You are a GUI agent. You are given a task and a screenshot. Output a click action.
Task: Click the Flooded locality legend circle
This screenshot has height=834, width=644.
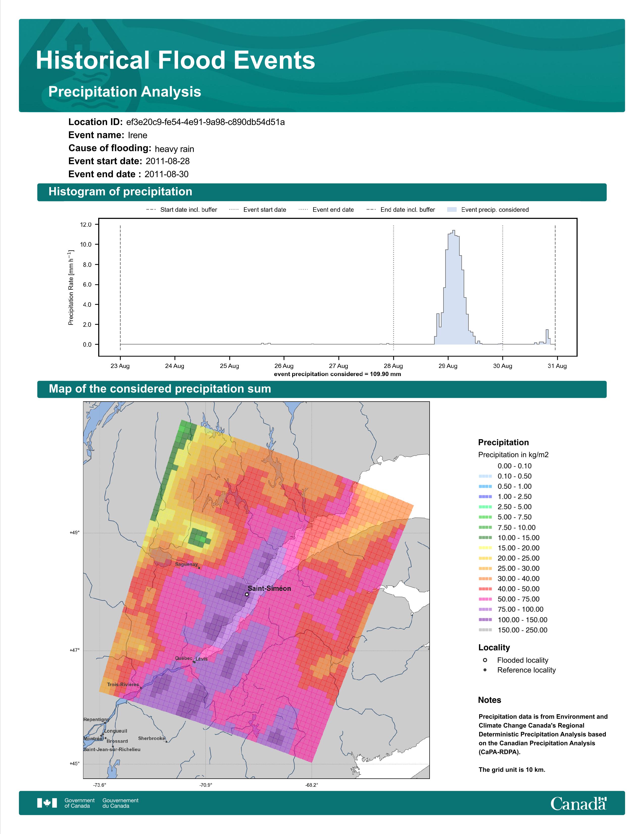(x=485, y=660)
